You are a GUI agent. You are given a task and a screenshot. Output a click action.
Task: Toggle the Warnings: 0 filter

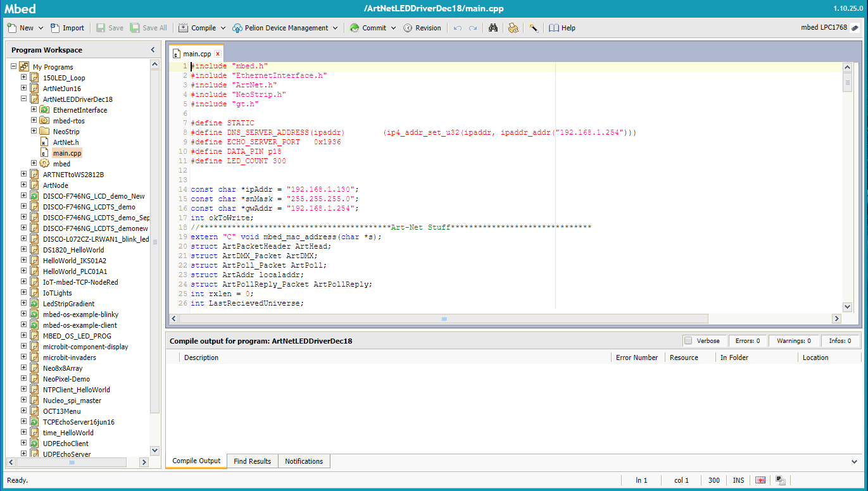pyautogui.click(x=793, y=340)
